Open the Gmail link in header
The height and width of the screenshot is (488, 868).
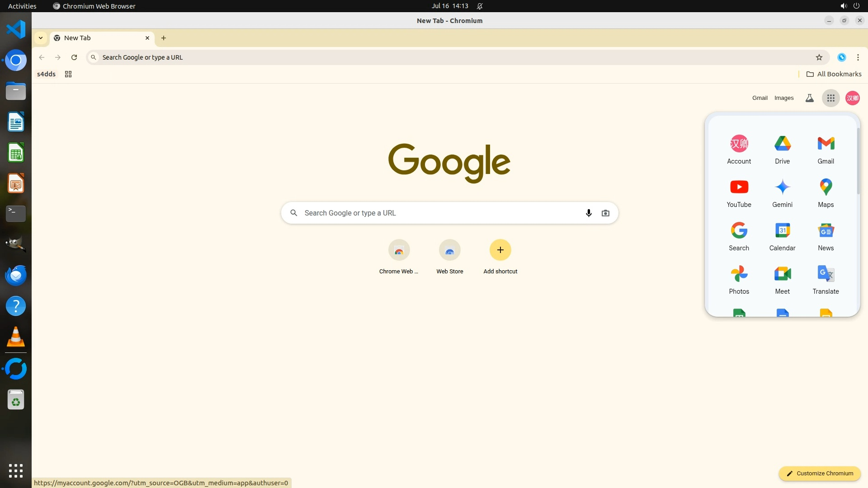(x=759, y=98)
